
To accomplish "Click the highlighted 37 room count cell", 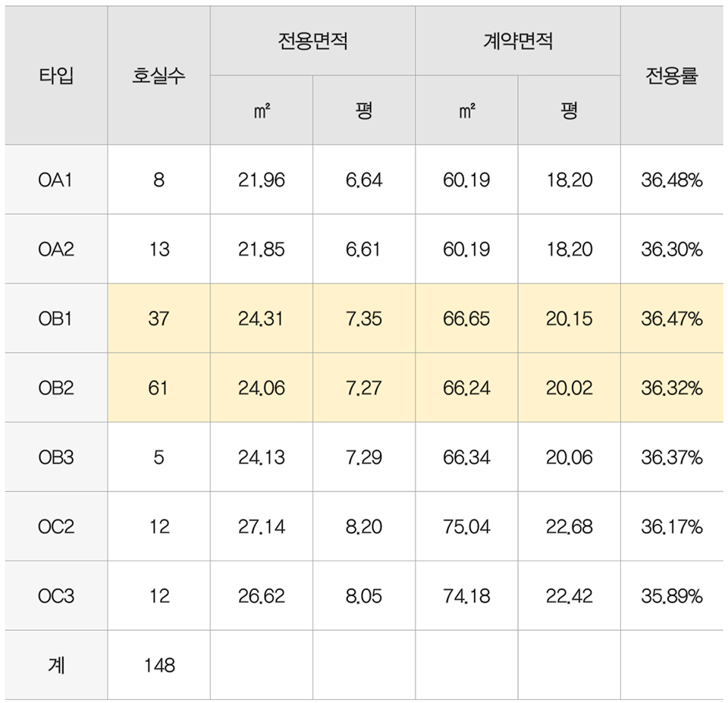I will click(x=158, y=319).
